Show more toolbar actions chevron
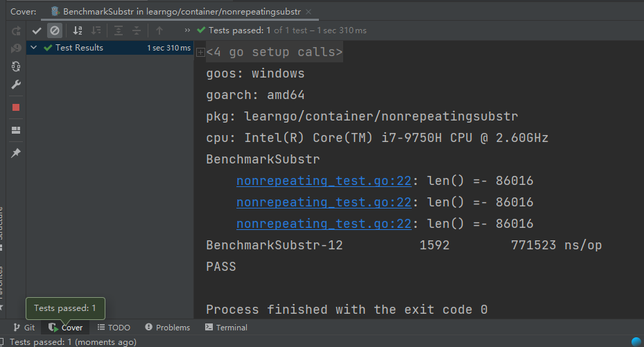 coord(187,30)
